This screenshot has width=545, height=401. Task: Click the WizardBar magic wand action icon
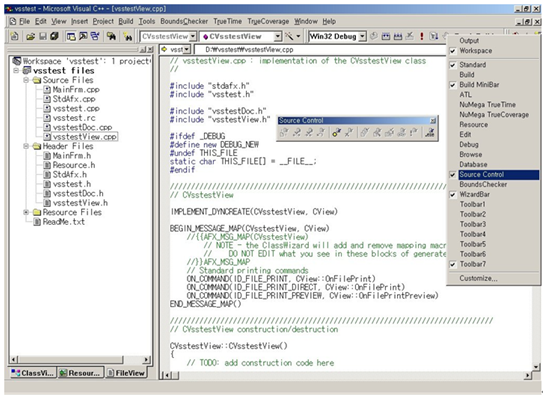(x=289, y=36)
